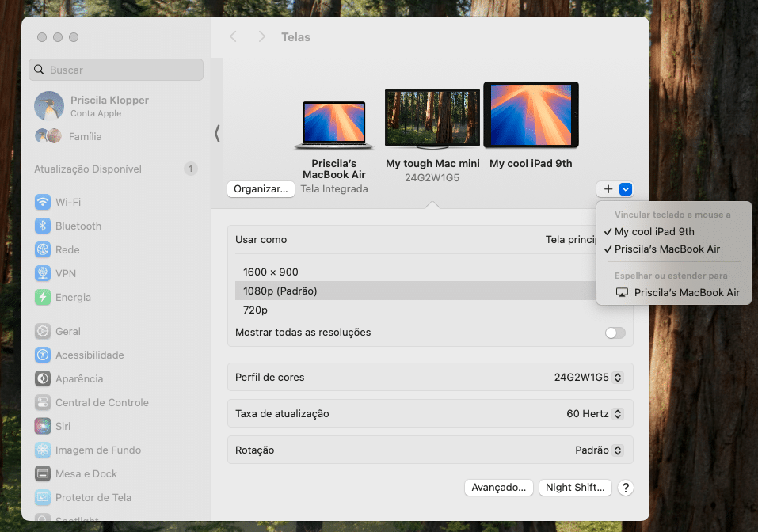Screen dimensions: 758x532
Task: Open Bluetooth icon in sidebar
Action: (43, 226)
